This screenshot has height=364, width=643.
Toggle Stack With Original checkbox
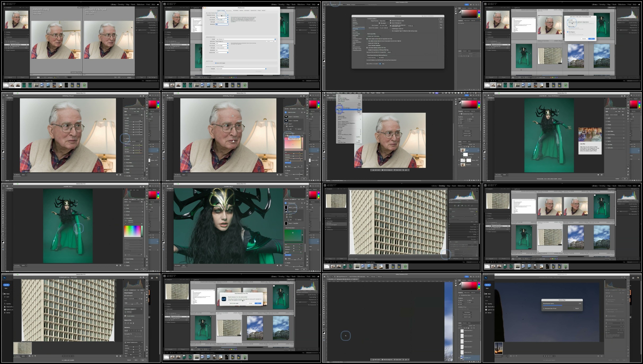(216, 63)
